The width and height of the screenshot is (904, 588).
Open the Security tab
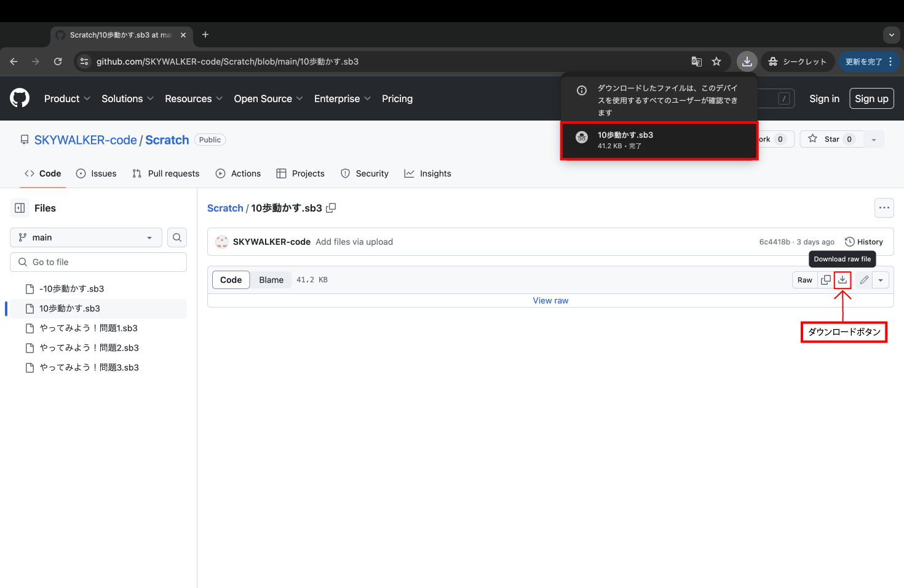(x=364, y=173)
